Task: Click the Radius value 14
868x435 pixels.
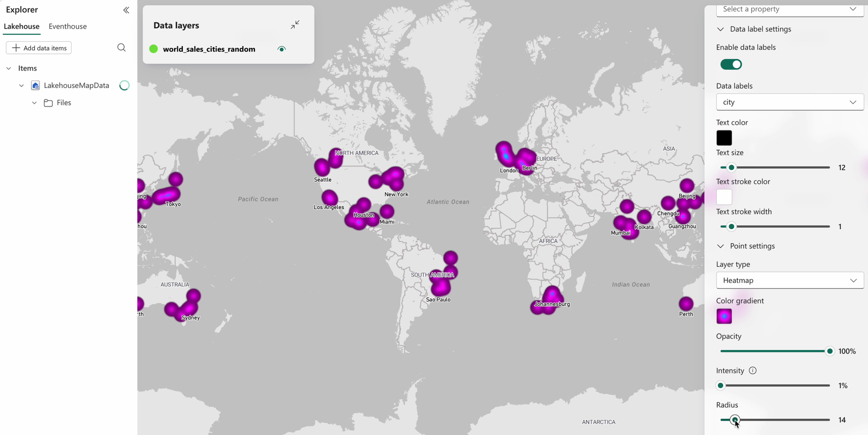Action: pyautogui.click(x=842, y=420)
